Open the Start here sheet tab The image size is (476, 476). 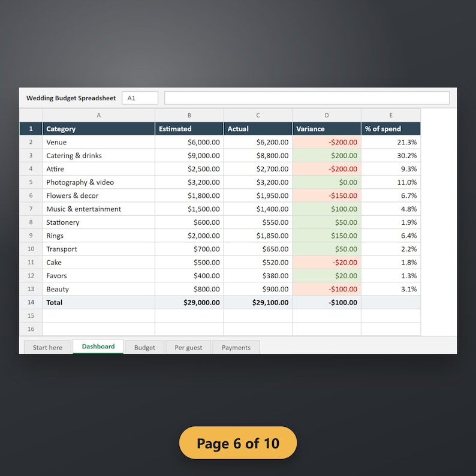(x=47, y=347)
